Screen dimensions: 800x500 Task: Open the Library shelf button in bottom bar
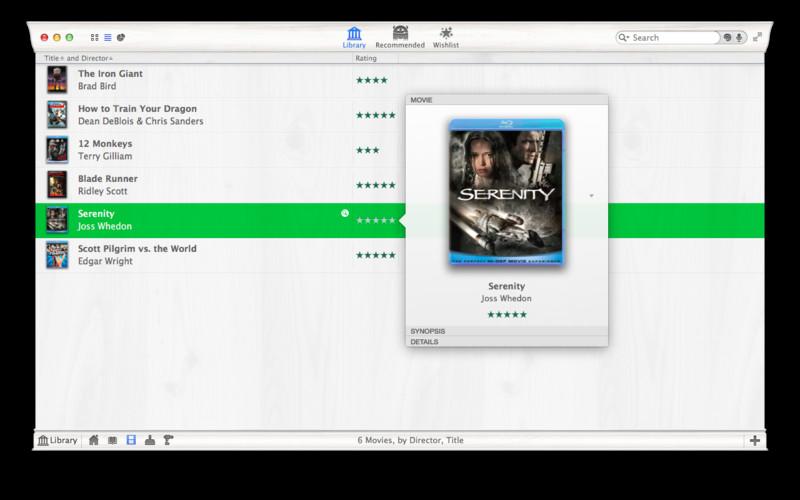pyautogui.click(x=58, y=440)
